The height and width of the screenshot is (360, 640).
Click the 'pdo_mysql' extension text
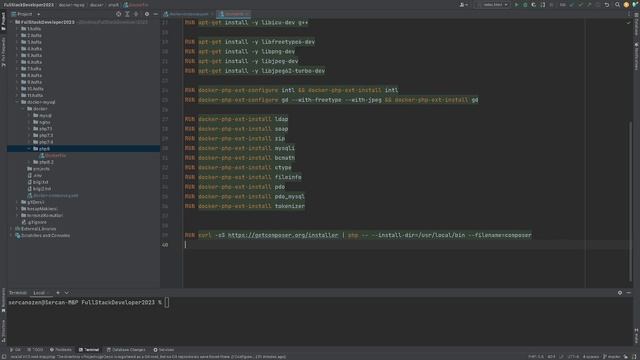(x=289, y=196)
